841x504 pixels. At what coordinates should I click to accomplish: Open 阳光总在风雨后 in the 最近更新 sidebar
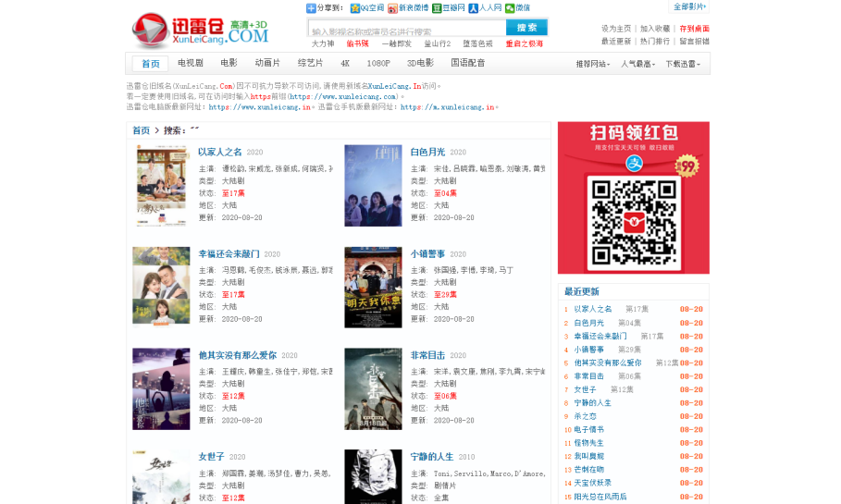coord(600,497)
